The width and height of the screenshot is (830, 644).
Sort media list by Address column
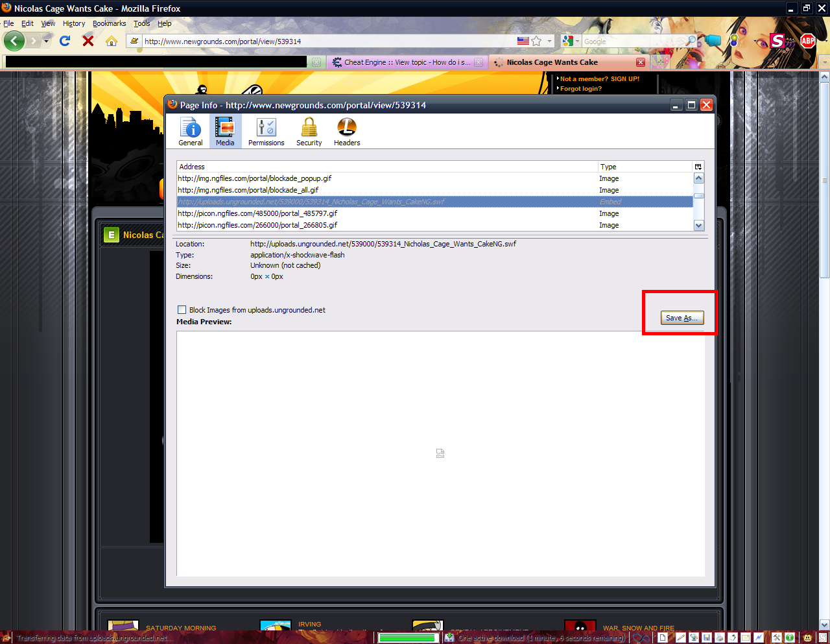click(387, 167)
